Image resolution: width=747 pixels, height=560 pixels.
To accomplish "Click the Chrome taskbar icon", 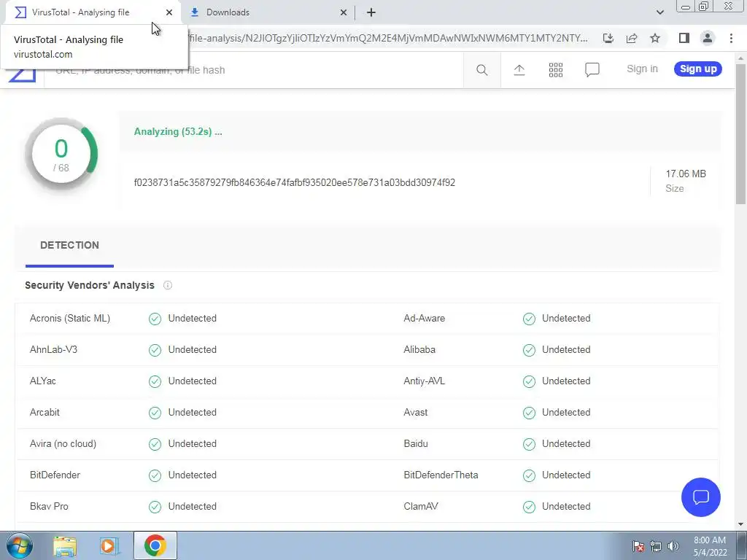I will [155, 545].
